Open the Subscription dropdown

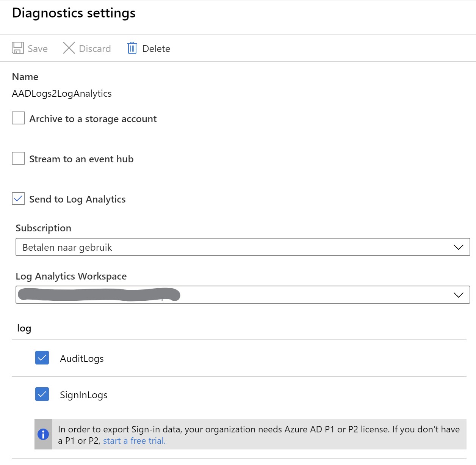[x=243, y=247]
